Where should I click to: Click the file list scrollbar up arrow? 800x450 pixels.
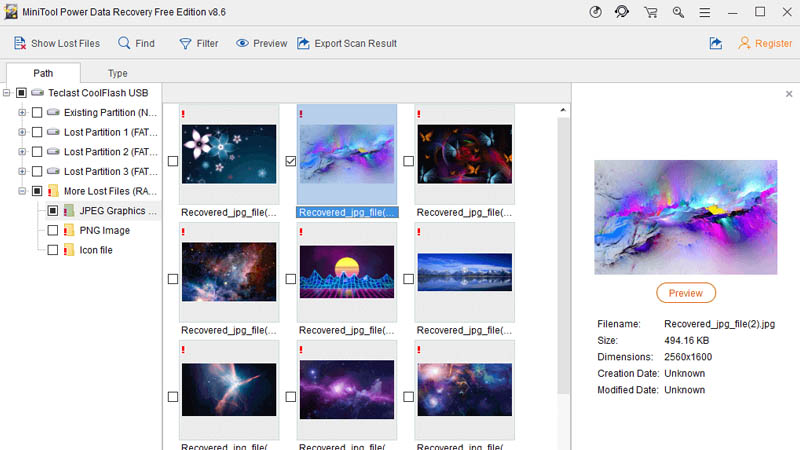[x=563, y=110]
